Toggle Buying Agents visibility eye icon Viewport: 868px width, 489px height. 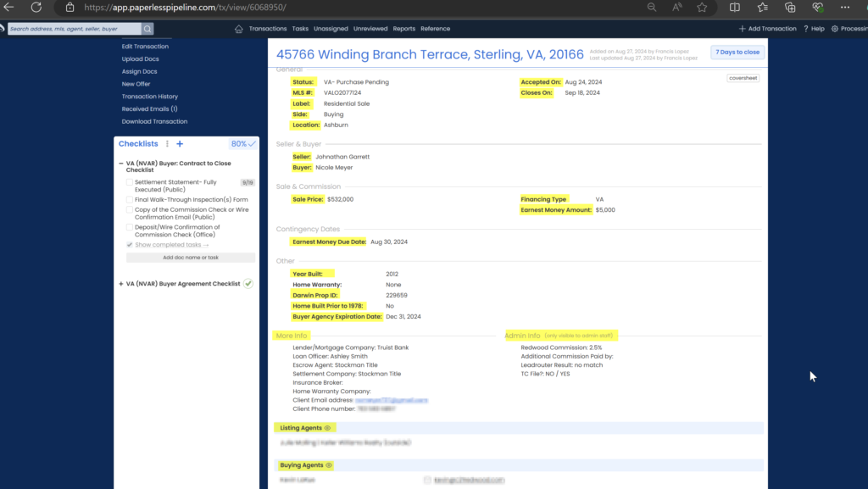tap(329, 465)
